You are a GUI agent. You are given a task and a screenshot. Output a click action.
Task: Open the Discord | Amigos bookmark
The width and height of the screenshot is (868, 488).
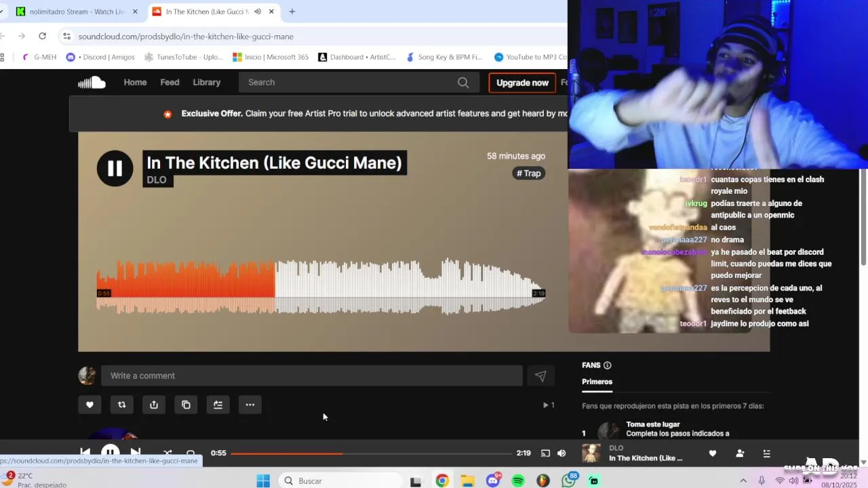[100, 57]
